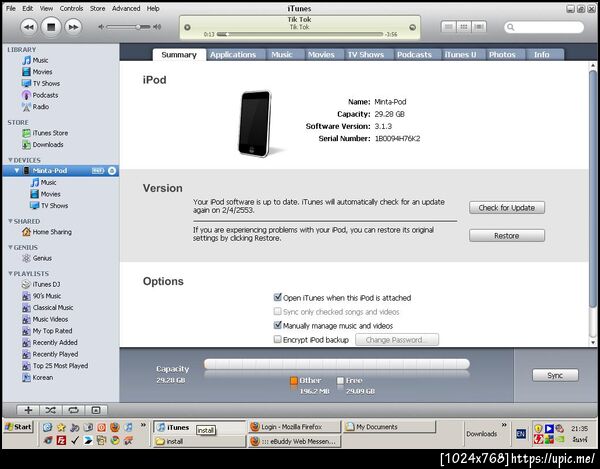Toggle Manually manage music and videos
Image resolution: width=600 pixels, height=469 pixels.
tap(278, 325)
